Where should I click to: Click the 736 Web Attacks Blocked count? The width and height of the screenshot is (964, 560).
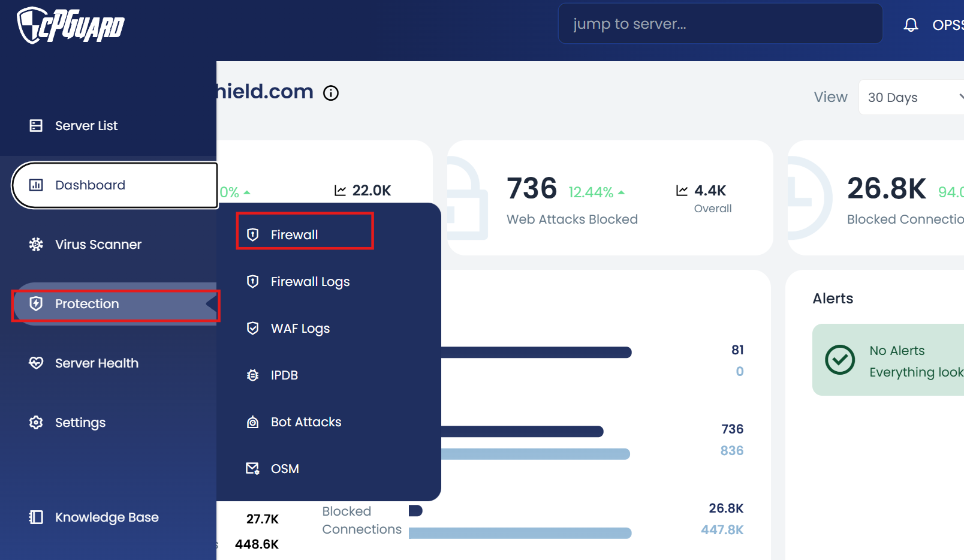[x=532, y=188]
